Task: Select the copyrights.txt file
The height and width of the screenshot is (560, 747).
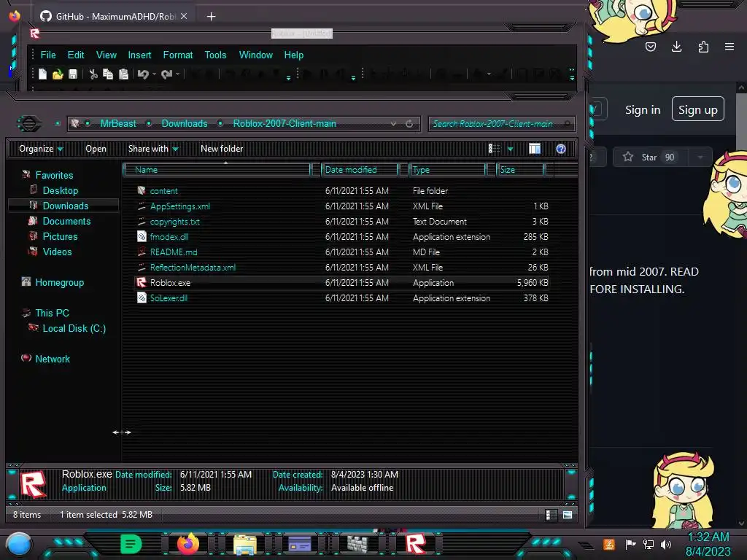Action: coord(174,222)
